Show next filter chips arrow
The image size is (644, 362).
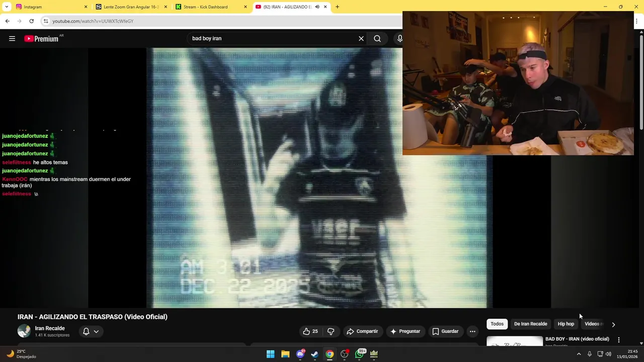tap(613, 324)
